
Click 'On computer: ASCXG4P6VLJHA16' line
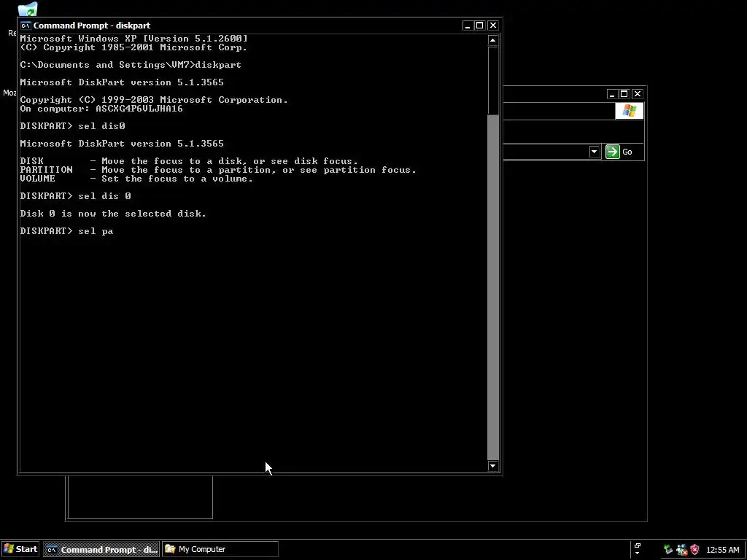click(x=101, y=109)
